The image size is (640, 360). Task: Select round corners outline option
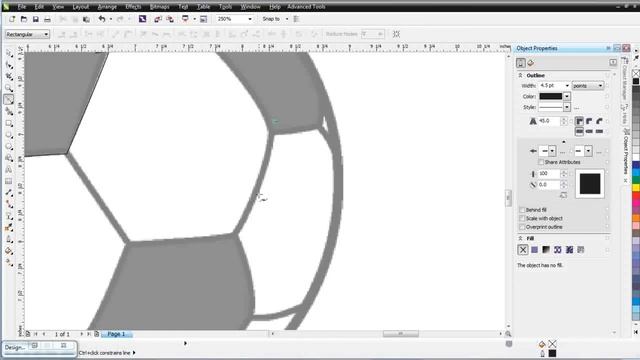589,121
